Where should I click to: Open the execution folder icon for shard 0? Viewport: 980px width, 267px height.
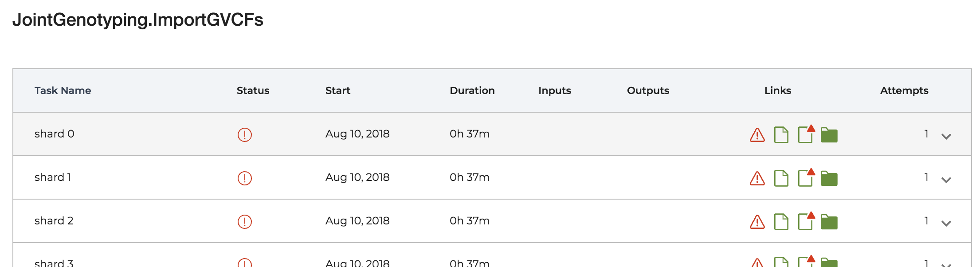tap(829, 135)
